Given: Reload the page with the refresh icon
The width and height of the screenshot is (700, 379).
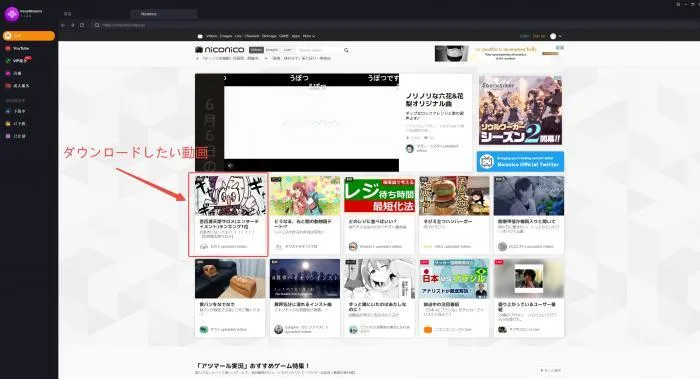Looking at the screenshot, I should pos(82,25).
